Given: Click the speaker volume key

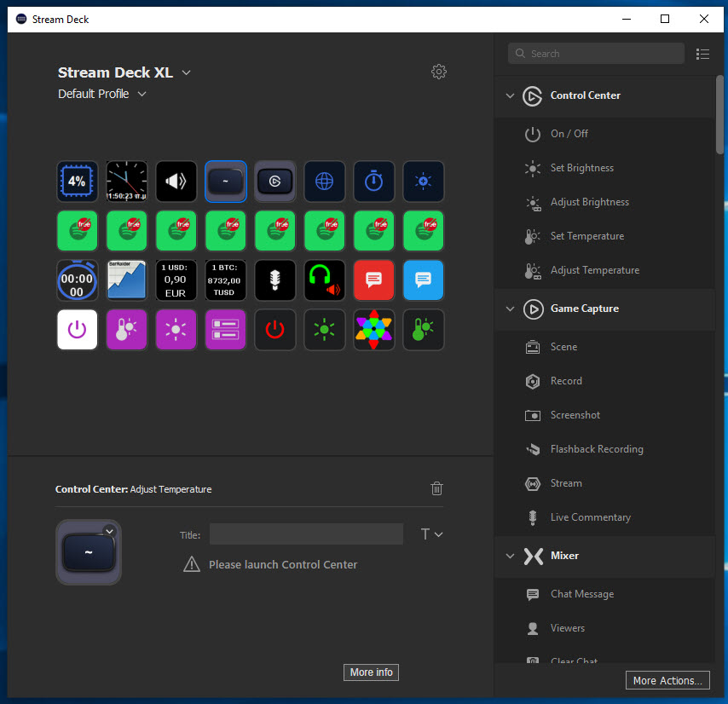Looking at the screenshot, I should [x=176, y=181].
